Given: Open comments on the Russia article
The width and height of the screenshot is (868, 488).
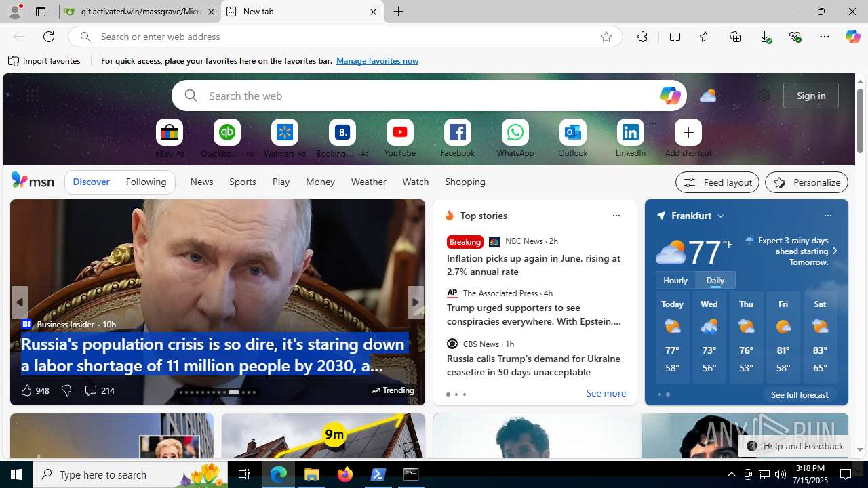Looking at the screenshot, I should pos(99,390).
